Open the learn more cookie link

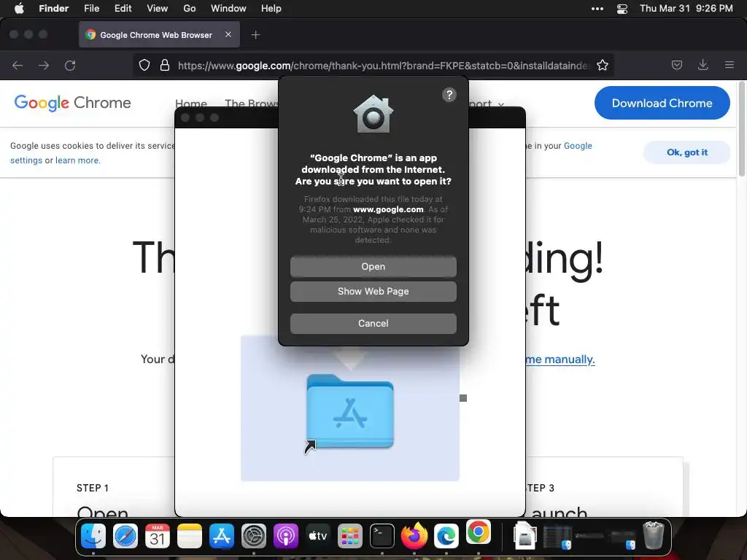[77, 160]
